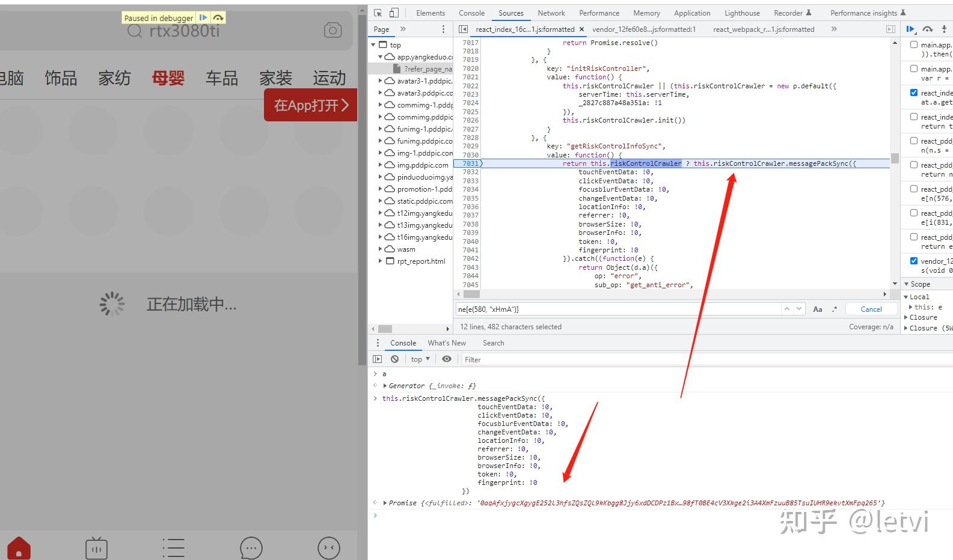
Task: Resume script execution in the debugger toolbar
Action: (911, 29)
